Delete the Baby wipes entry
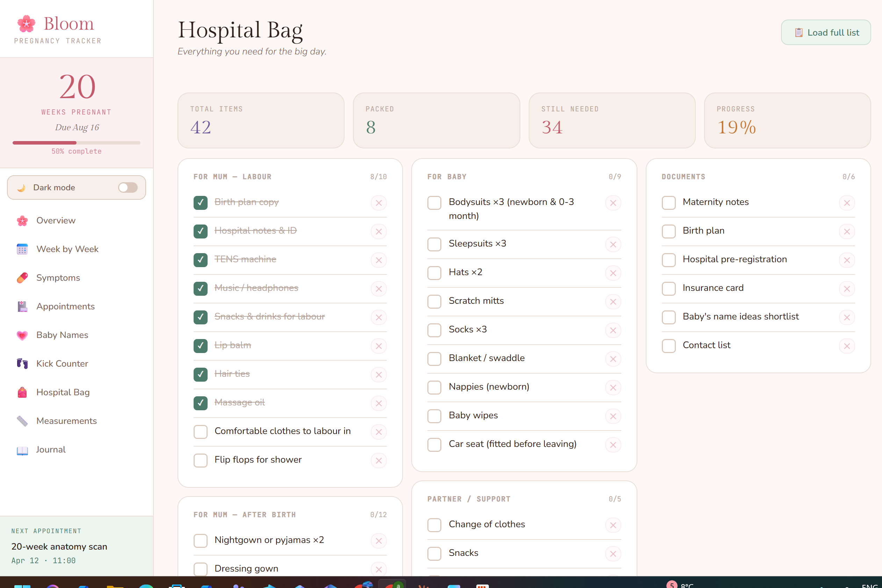 [613, 416]
